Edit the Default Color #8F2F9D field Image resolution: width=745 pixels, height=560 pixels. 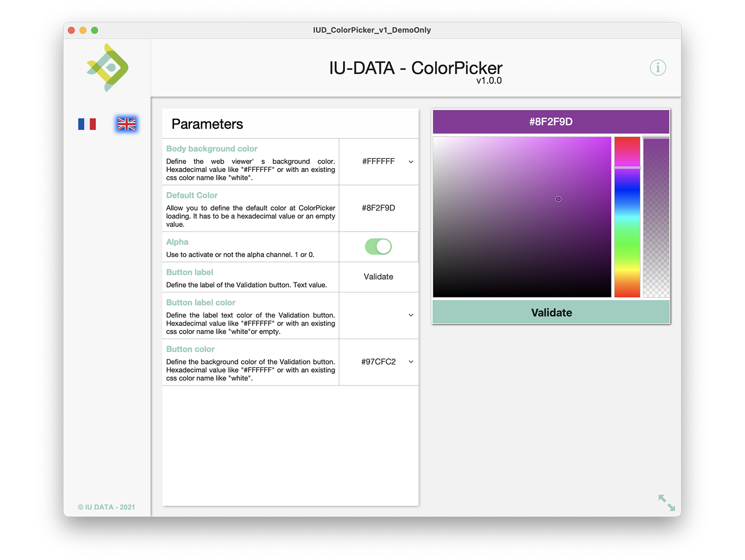[378, 208]
